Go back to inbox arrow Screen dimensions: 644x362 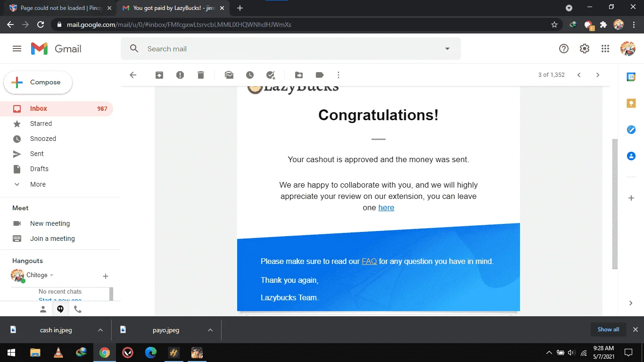[133, 75]
